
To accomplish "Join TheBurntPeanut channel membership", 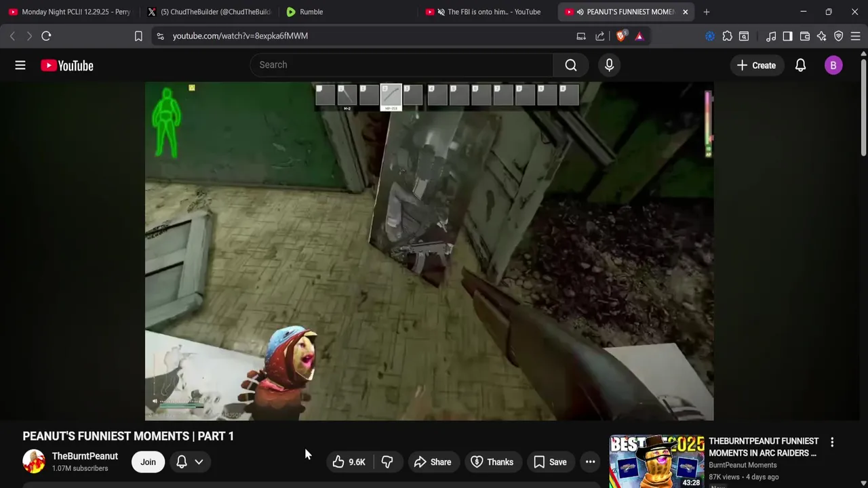I will pos(148,462).
